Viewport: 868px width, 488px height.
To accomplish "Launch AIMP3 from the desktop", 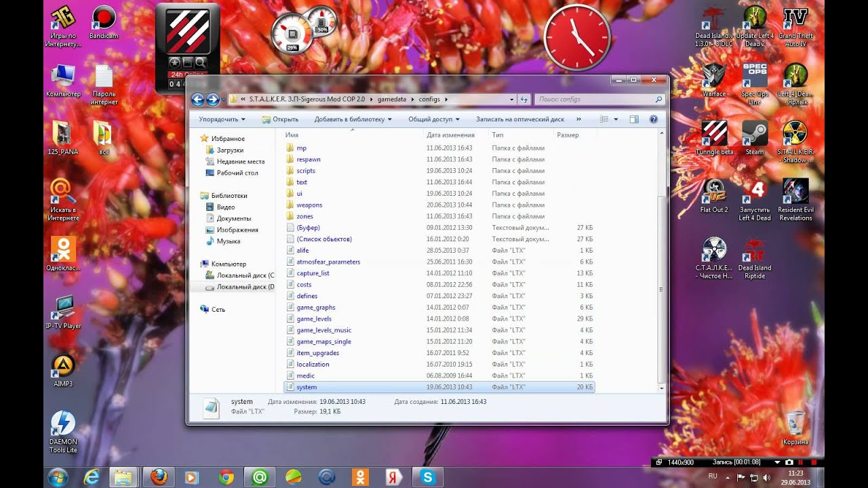I will pyautogui.click(x=63, y=370).
